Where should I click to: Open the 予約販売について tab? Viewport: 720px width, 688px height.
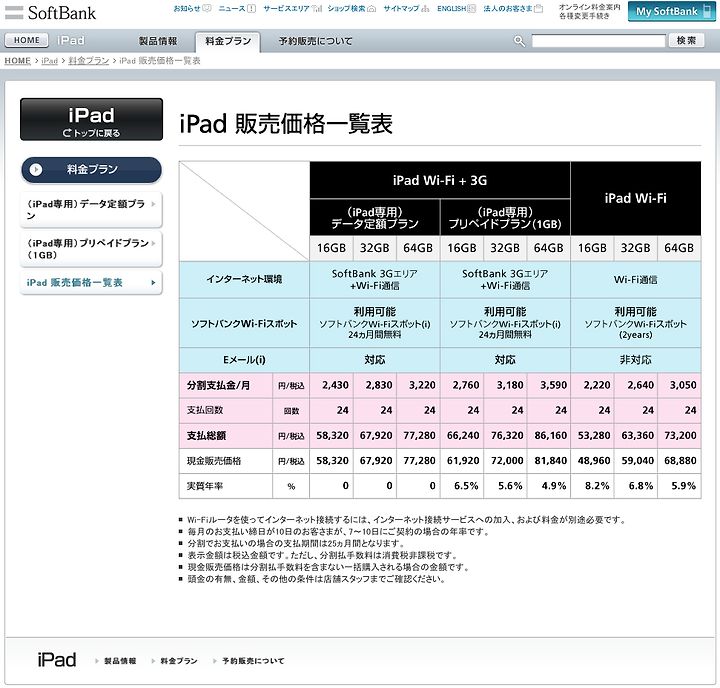point(315,41)
